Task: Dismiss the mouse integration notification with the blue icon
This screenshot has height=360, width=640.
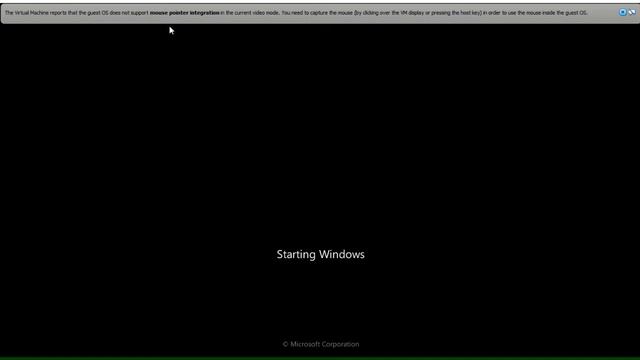Action: tap(622, 12)
